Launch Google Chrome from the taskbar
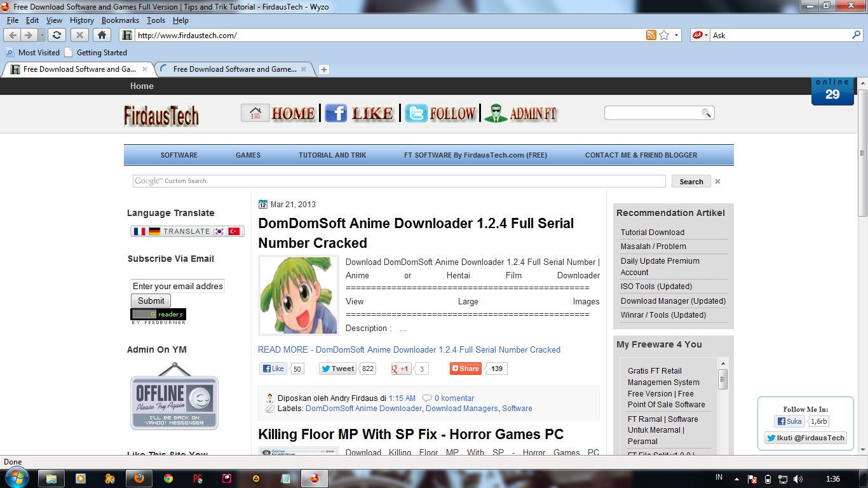 point(168,478)
